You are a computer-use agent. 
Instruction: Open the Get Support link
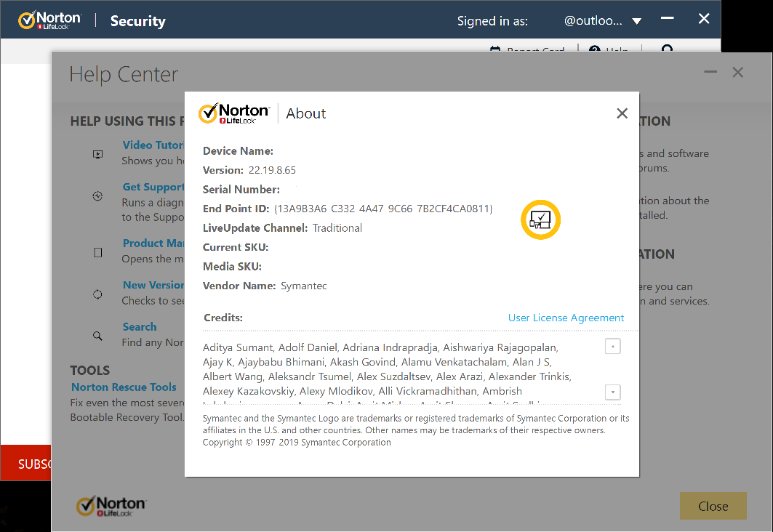pos(153,187)
